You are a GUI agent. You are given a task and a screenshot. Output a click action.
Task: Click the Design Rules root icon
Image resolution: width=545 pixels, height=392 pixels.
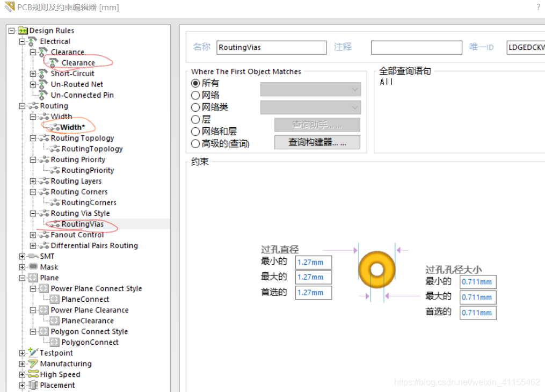[23, 31]
